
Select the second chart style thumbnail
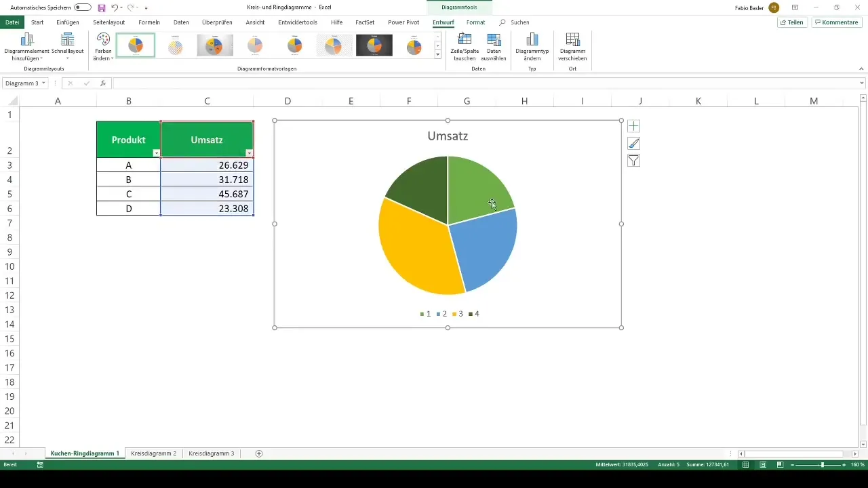point(176,45)
